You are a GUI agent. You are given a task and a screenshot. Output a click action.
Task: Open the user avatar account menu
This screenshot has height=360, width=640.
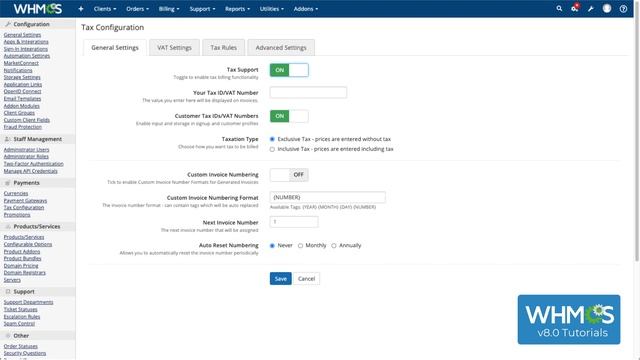point(607,9)
